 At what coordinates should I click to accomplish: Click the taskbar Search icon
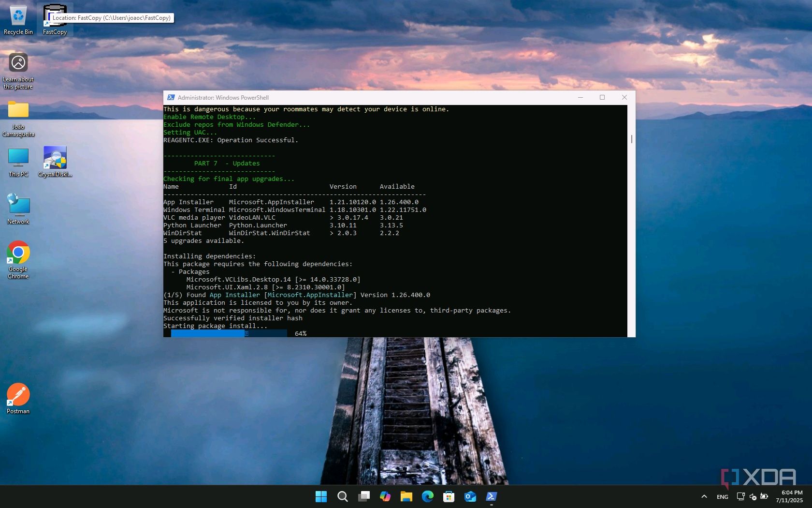click(342, 496)
